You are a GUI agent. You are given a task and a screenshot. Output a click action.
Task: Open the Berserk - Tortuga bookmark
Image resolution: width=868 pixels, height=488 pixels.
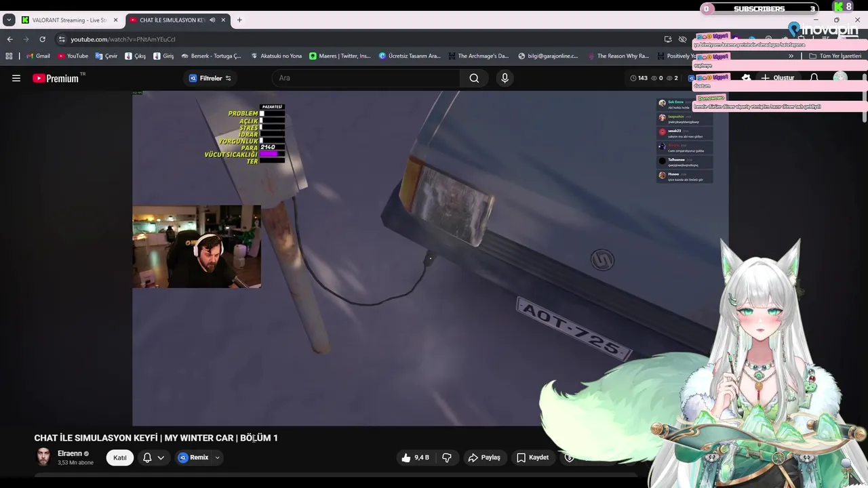(211, 56)
